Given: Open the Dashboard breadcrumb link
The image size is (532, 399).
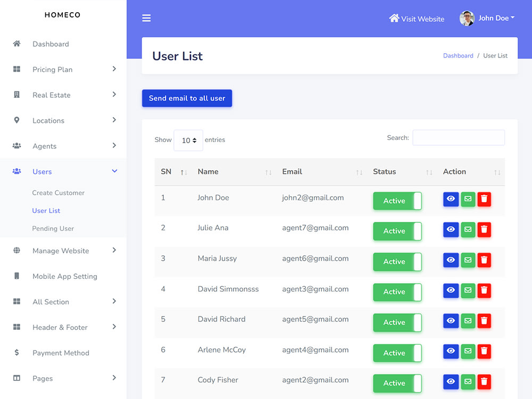Looking at the screenshot, I should (x=458, y=55).
